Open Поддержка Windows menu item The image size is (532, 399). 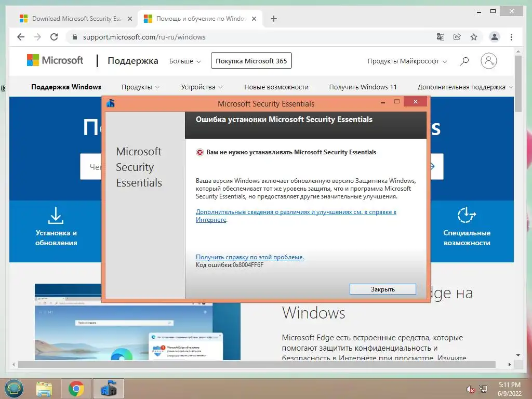click(66, 87)
